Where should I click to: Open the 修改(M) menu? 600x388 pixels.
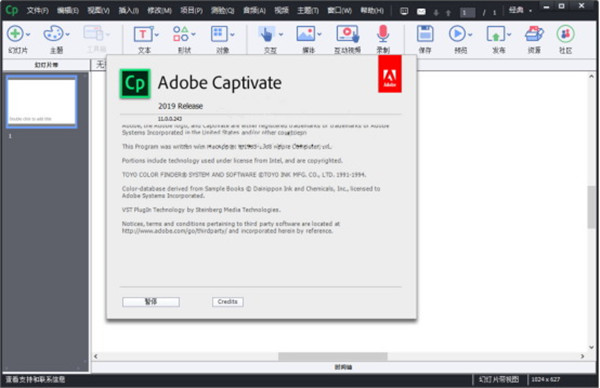tap(160, 10)
